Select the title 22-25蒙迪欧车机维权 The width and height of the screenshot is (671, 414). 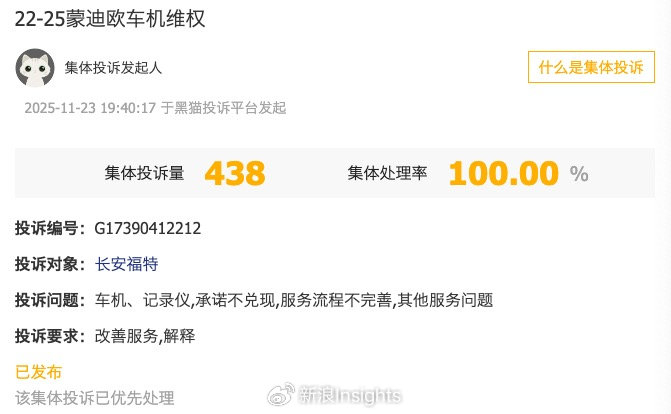(110, 19)
